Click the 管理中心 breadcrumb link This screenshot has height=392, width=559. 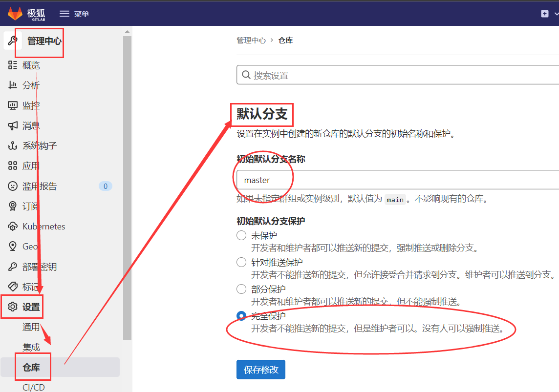pyautogui.click(x=251, y=40)
